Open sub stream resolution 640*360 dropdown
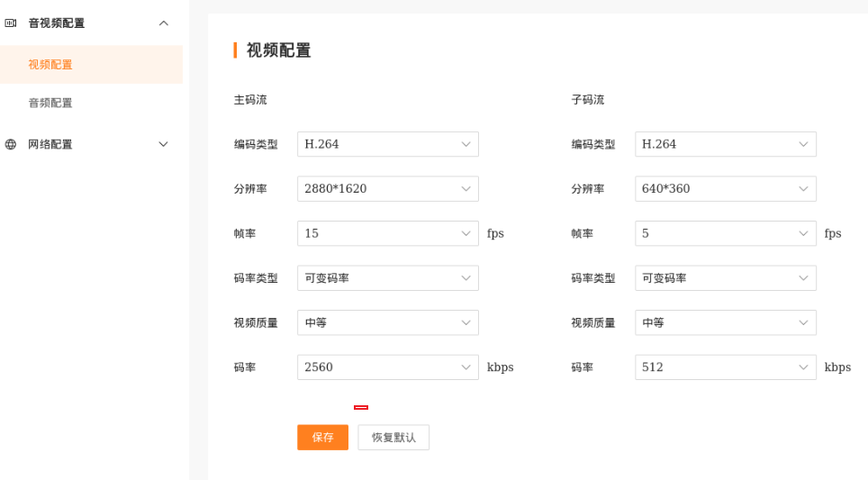 tap(725, 189)
